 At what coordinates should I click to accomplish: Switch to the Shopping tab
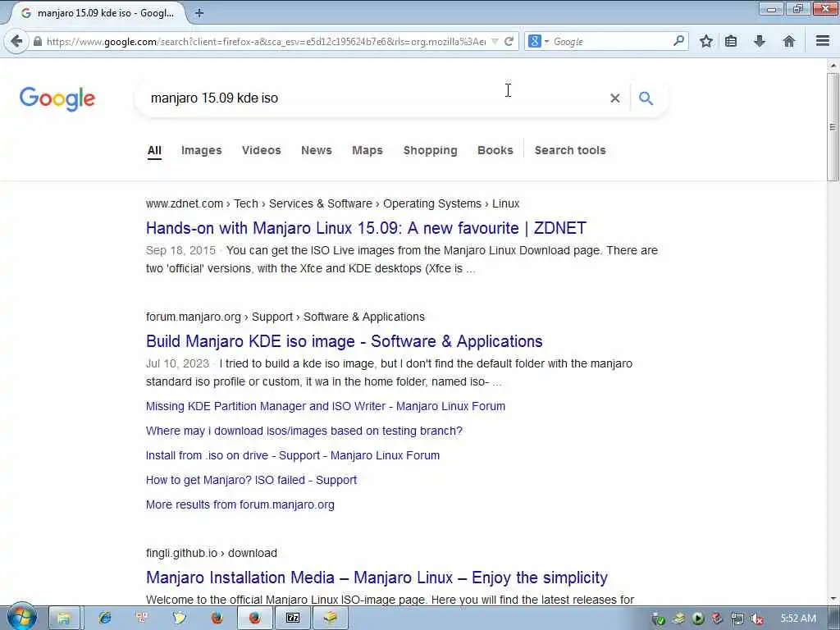click(x=430, y=151)
